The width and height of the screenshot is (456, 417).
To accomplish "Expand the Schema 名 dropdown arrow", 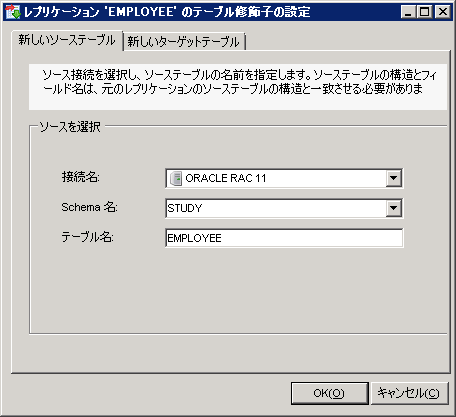I will pyautogui.click(x=394, y=208).
